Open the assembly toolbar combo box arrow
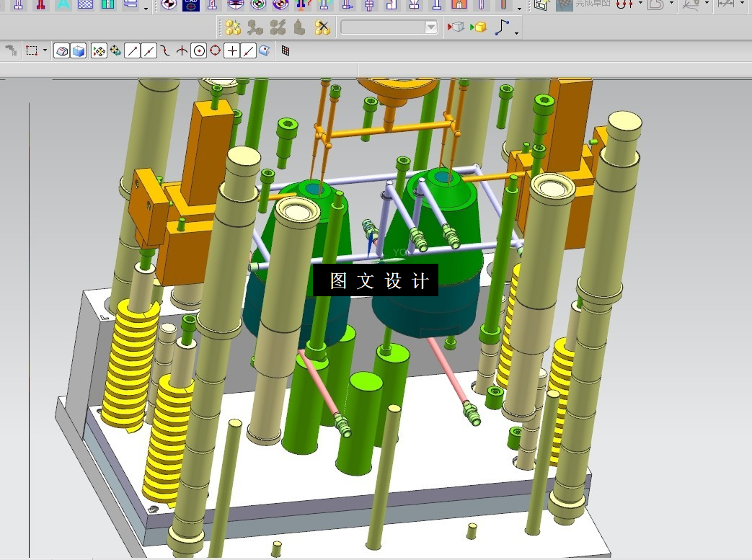 pos(430,27)
